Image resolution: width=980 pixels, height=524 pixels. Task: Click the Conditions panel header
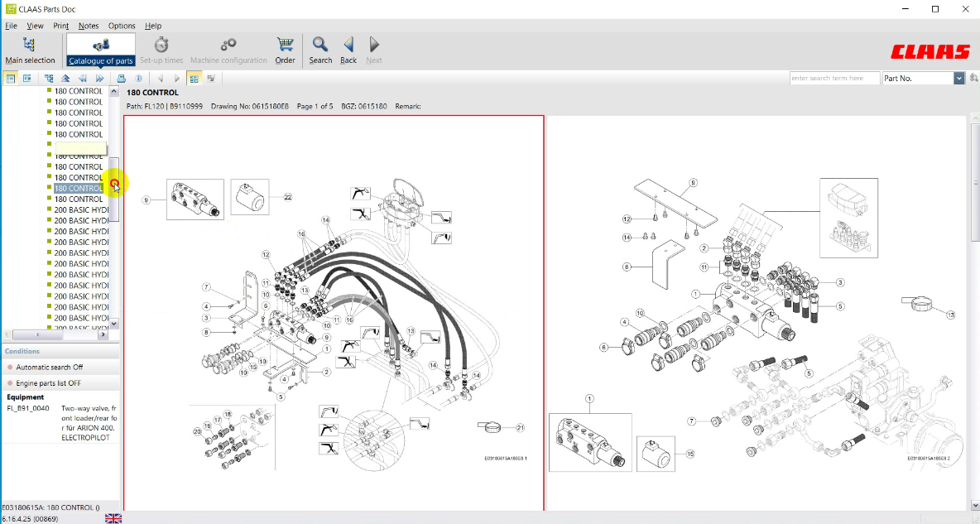point(60,352)
